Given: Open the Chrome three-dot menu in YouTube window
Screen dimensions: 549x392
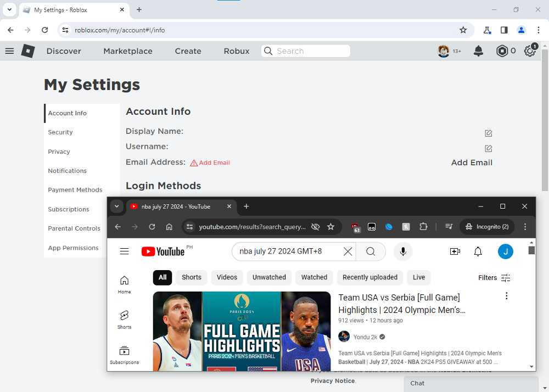Looking at the screenshot, I should [525, 227].
